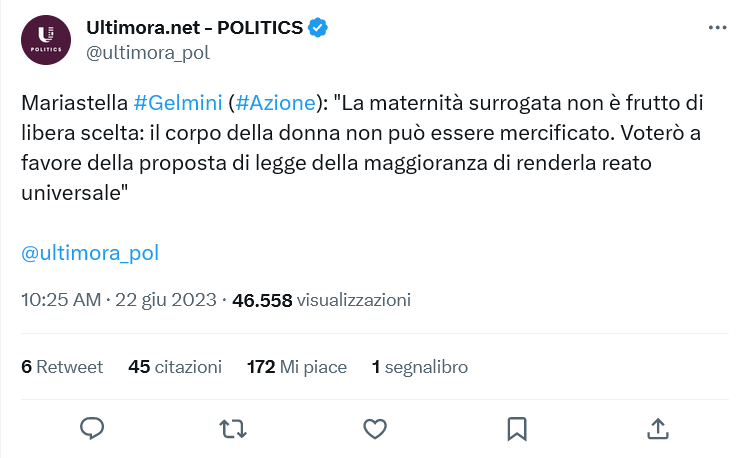Like the tweet with heart icon

pyautogui.click(x=374, y=428)
